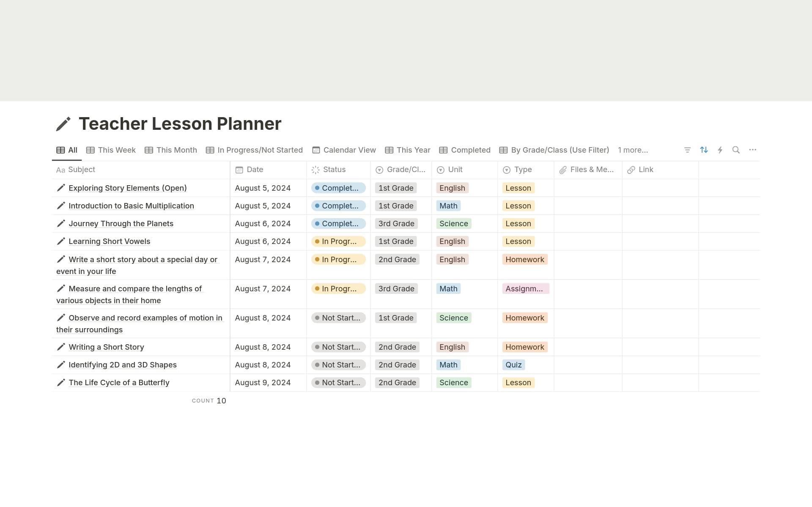
Task: Open Type selector on Identifying 2D and 3D Shapes
Action: (513, 364)
